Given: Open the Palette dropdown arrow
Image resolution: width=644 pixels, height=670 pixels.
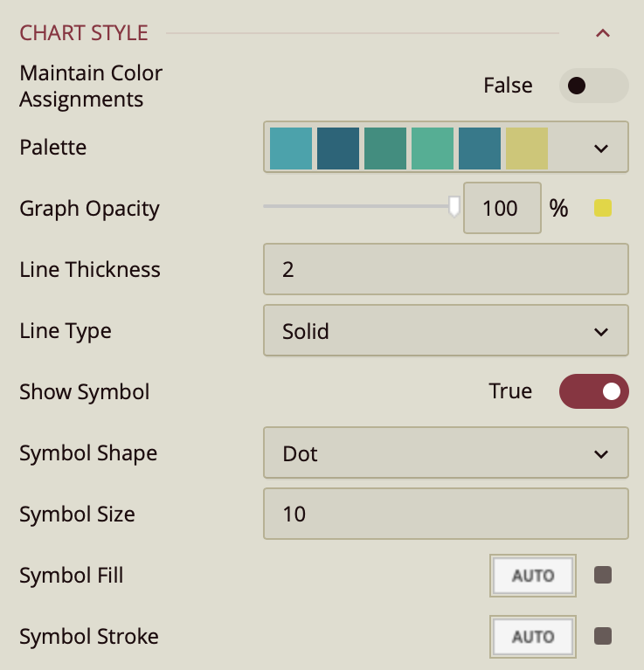Looking at the screenshot, I should (601, 148).
